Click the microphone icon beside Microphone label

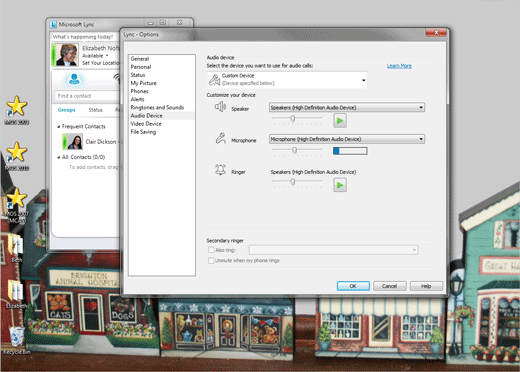(x=220, y=138)
